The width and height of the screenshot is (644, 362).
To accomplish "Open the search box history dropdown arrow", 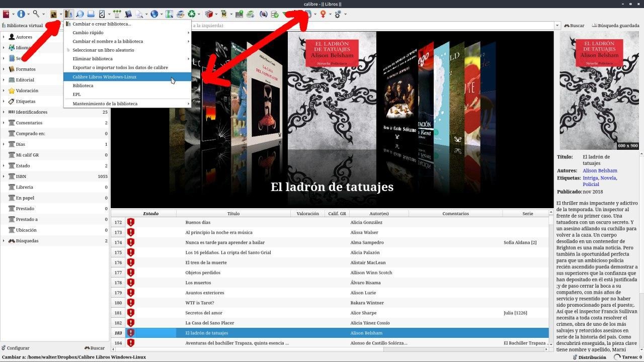I will [557, 26].
